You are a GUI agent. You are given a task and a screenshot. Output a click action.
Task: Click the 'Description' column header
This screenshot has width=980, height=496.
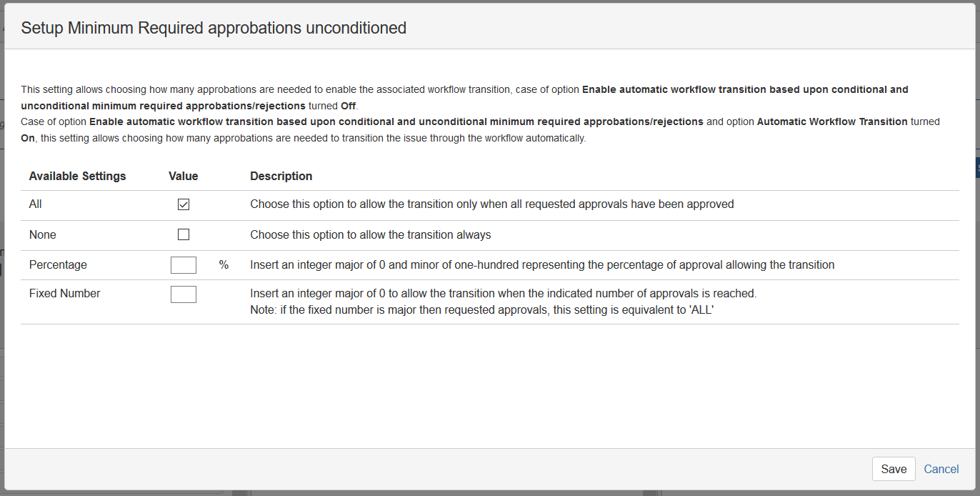point(281,176)
